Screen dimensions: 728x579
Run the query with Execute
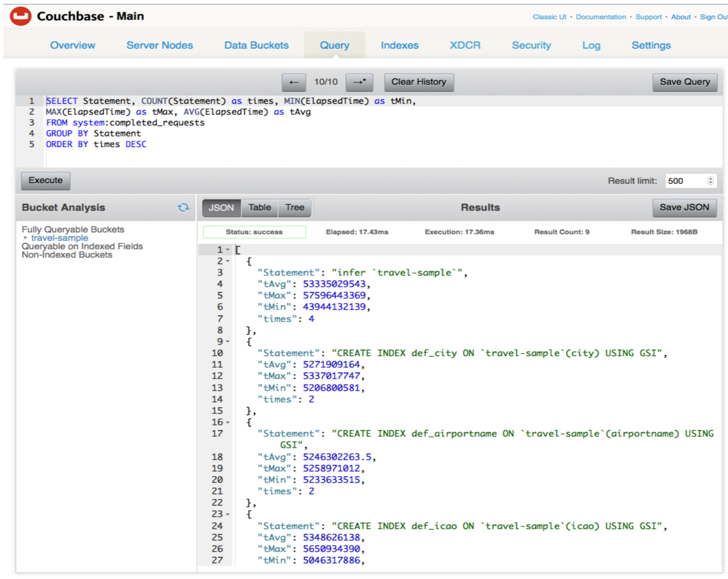coord(46,181)
